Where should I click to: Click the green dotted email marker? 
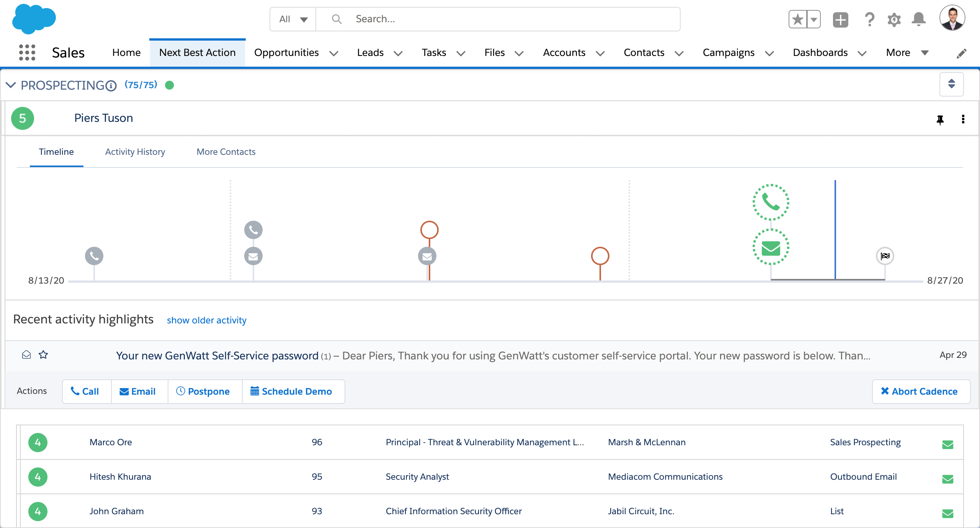tap(771, 247)
